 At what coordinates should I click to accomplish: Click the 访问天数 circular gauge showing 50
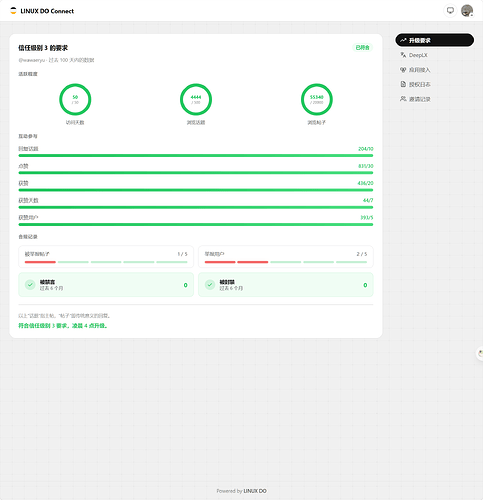(x=75, y=99)
